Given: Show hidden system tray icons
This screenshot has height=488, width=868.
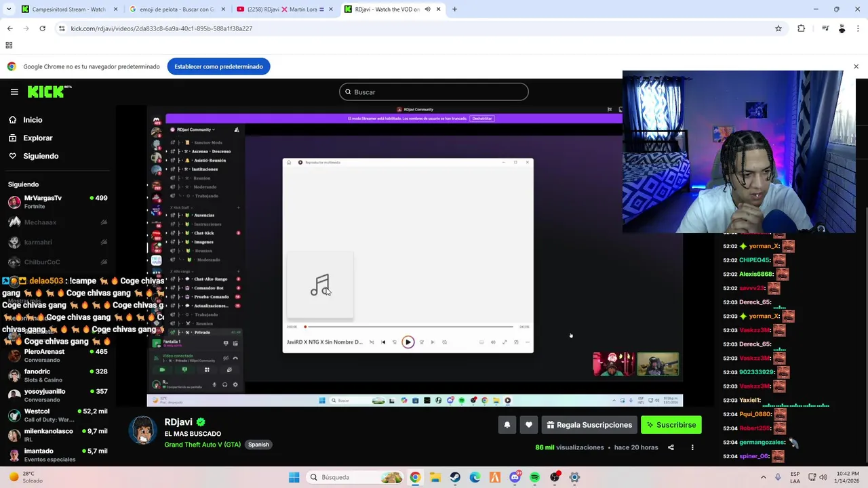Looking at the screenshot, I should [763, 477].
